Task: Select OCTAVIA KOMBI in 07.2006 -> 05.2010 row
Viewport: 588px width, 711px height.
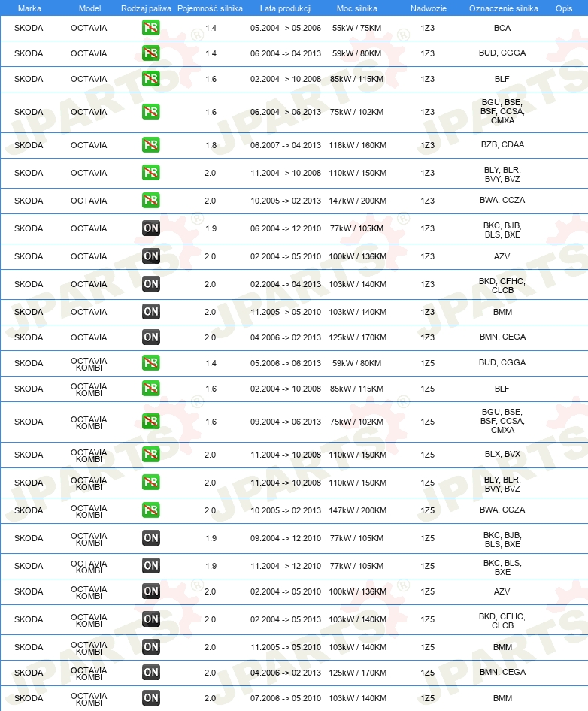Action: click(89, 699)
